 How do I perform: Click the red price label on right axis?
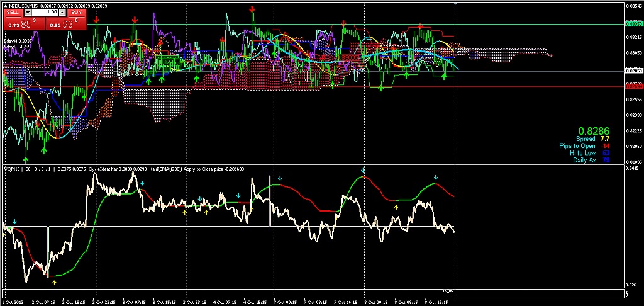[x=633, y=86]
